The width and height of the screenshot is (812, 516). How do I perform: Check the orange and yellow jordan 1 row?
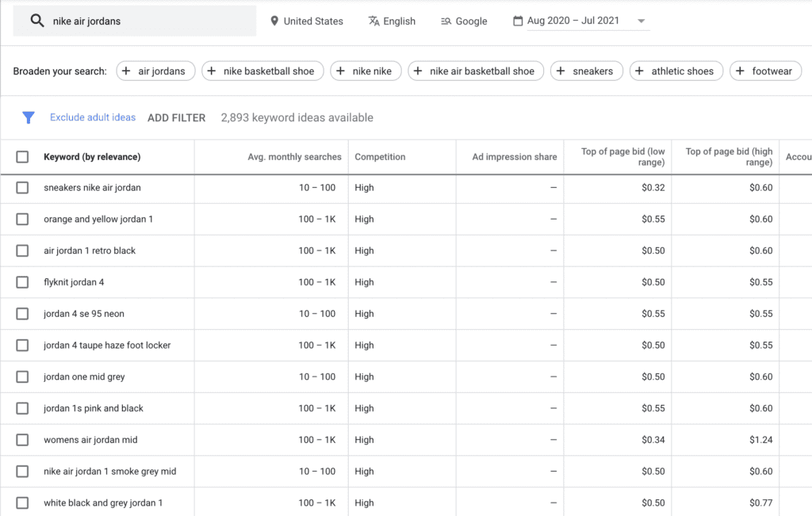coord(22,219)
